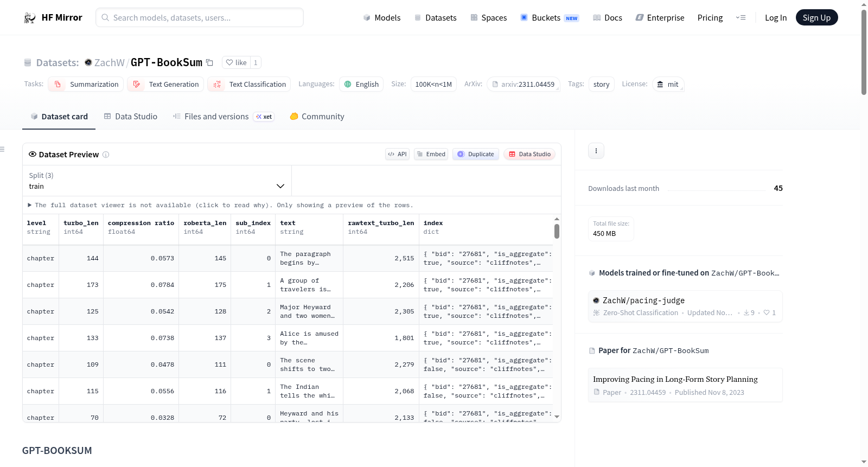
Task: Open the collapsed sidebar menu icon at left edge
Action: [x=2, y=149]
